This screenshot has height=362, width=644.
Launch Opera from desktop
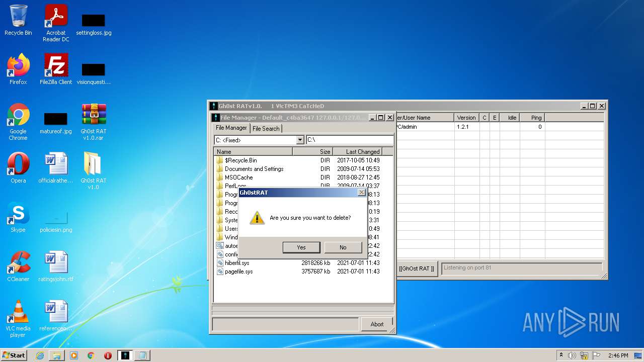[18, 168]
